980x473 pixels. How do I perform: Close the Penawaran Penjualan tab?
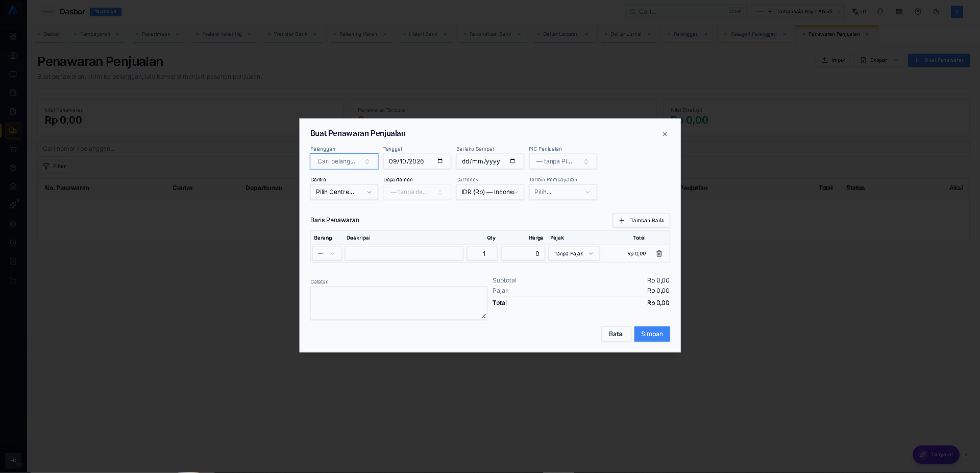coord(867,34)
